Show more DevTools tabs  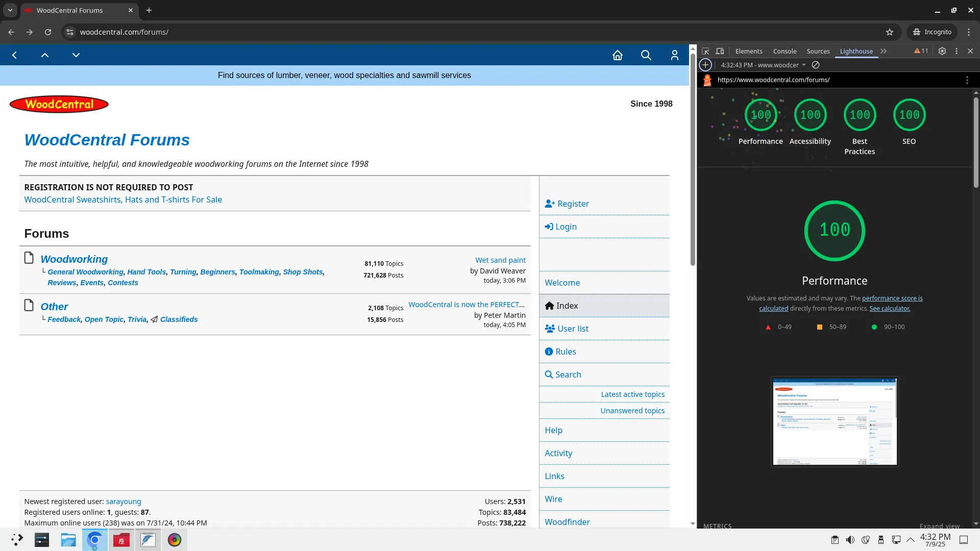point(884,51)
